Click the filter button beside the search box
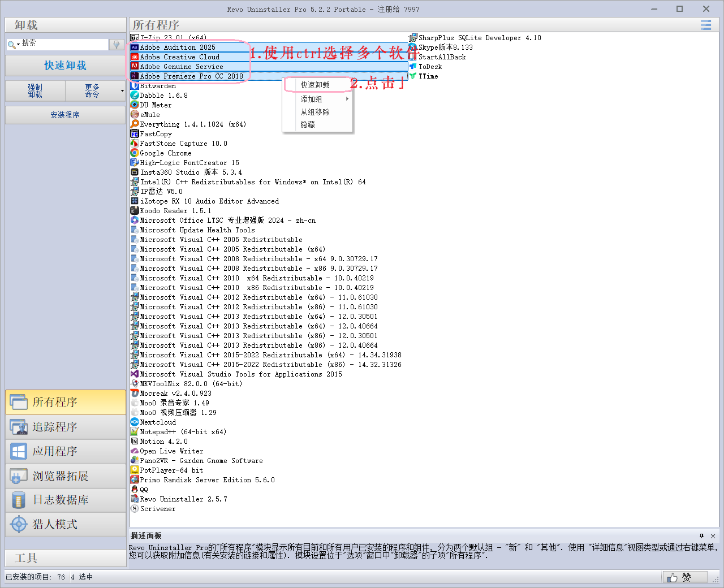The height and width of the screenshot is (588, 724). pos(116,45)
